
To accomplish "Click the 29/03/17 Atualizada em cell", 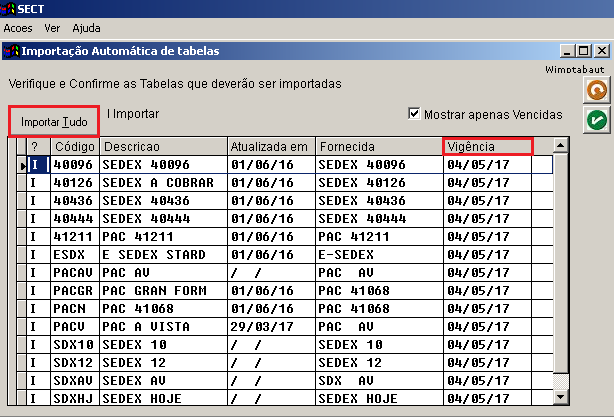I will [x=271, y=327].
